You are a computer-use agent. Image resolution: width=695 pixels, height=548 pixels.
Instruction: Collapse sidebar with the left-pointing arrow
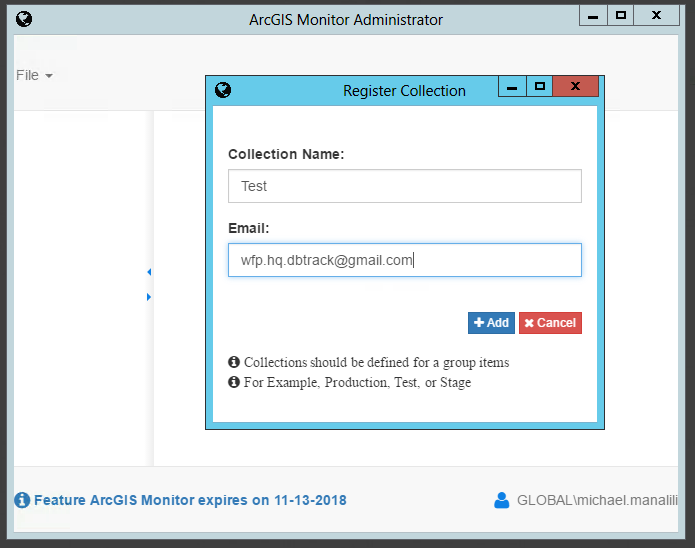[x=149, y=272]
